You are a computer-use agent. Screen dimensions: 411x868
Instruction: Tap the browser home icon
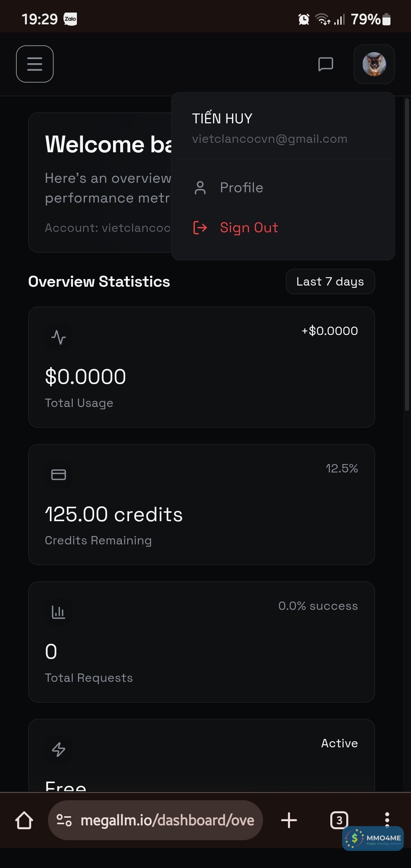(24, 820)
